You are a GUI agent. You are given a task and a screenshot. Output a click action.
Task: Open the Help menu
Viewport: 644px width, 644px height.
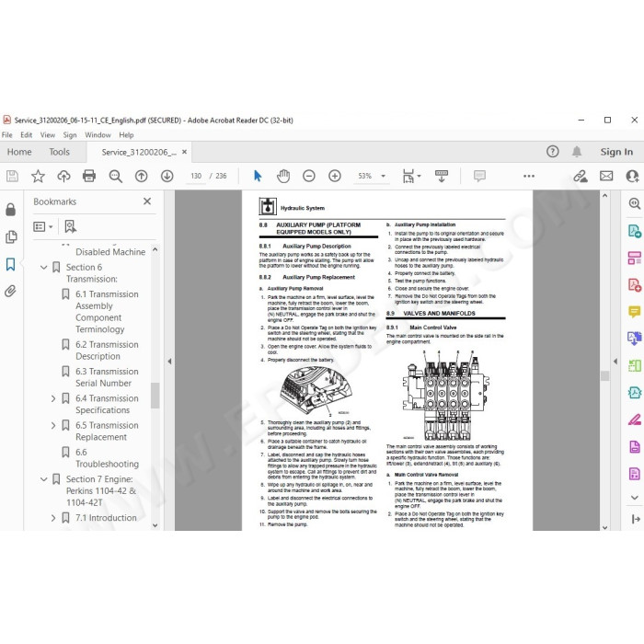[126, 134]
